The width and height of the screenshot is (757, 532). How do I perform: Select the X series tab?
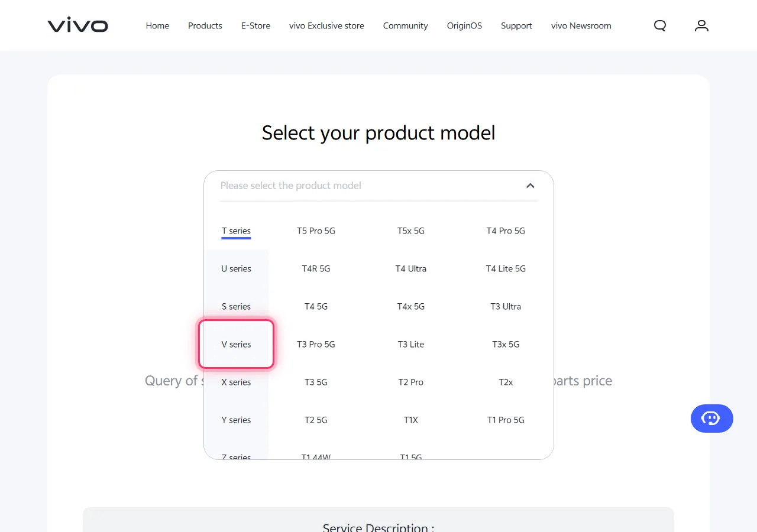tap(236, 382)
